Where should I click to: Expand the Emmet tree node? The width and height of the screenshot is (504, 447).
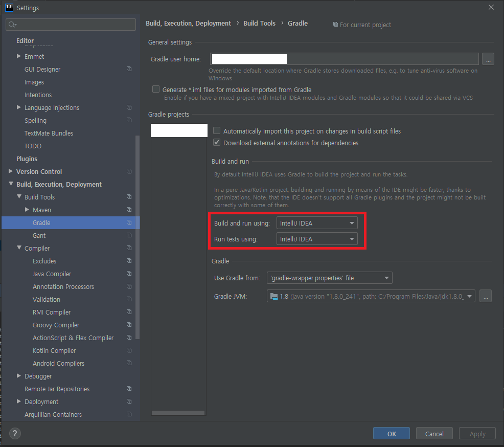(18, 56)
